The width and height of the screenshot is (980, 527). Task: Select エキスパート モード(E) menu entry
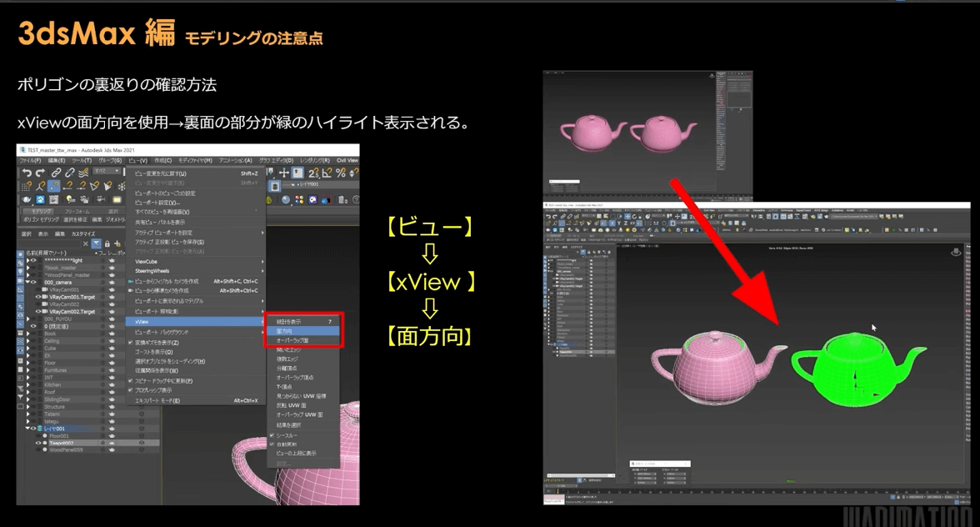pos(197,401)
